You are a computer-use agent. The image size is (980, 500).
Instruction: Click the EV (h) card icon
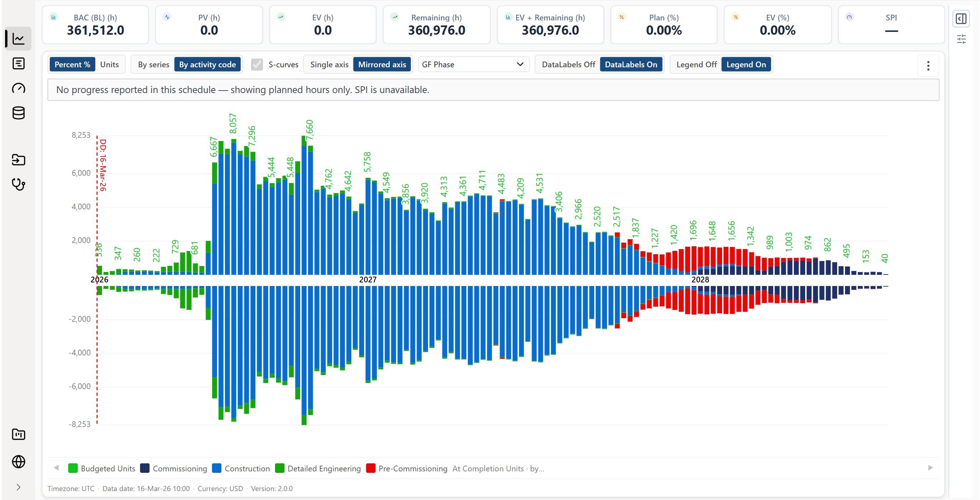[x=281, y=17]
